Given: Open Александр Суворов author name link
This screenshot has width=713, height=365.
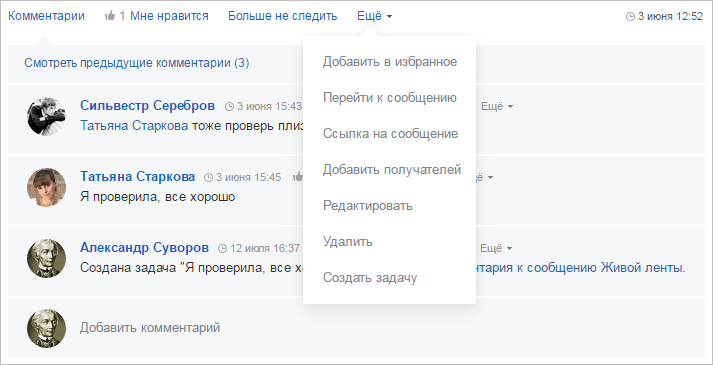Looking at the screenshot, I should tap(144, 248).
